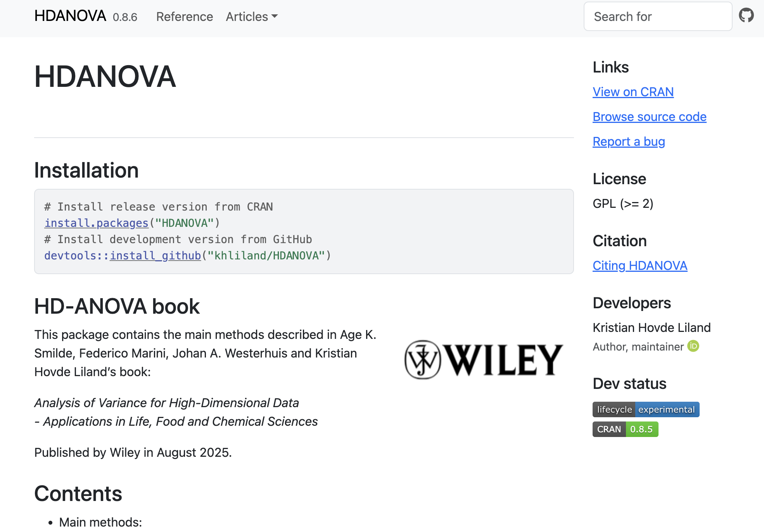The image size is (764, 532).
Task: Click the CRAN 0.8.5 version badge
Action: 625,429
